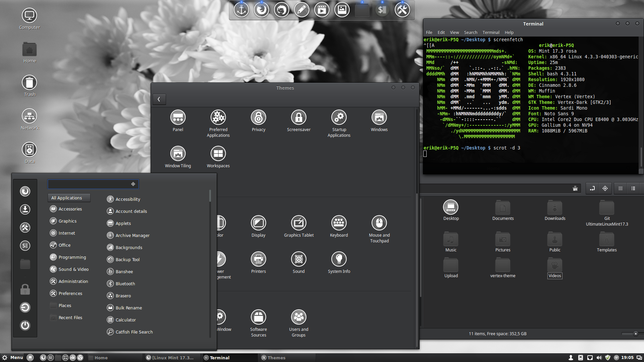
Task: Open the Screensaver settings icon
Action: point(299,118)
